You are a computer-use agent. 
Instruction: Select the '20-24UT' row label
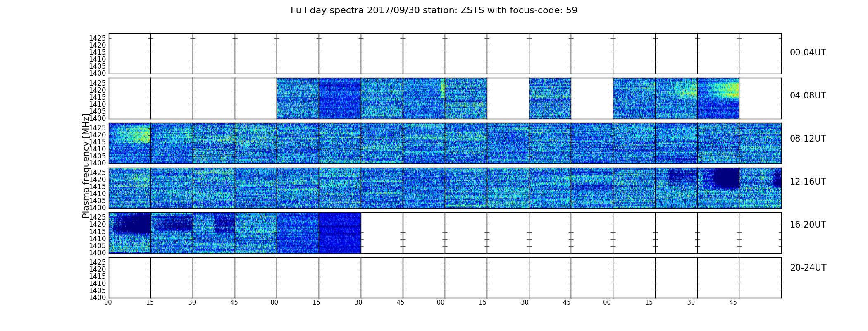pyautogui.click(x=808, y=268)
